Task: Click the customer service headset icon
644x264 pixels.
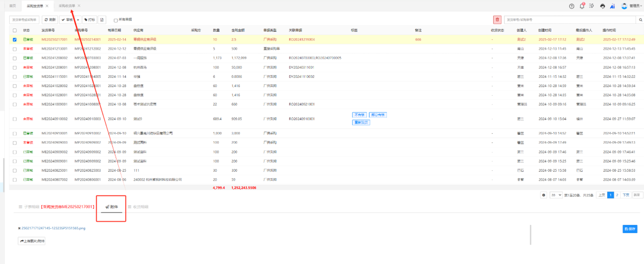Action: [603, 6]
